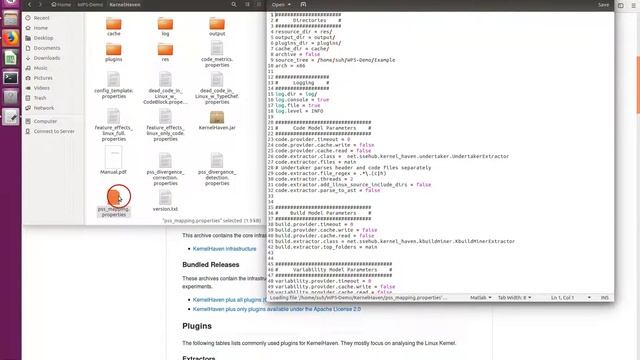Open the Terminal from the dock
The image size is (640, 360).
coord(11,78)
